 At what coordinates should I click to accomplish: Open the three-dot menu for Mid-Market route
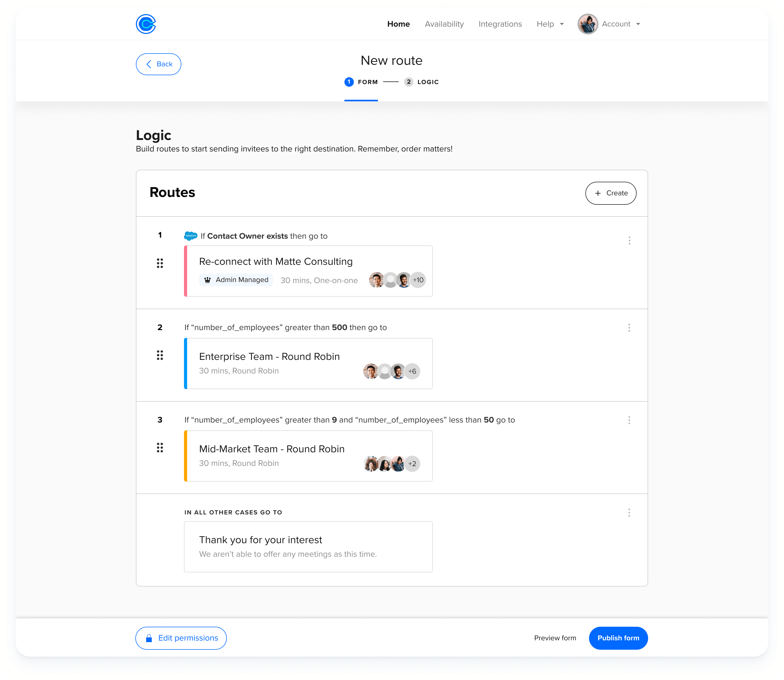pyautogui.click(x=629, y=420)
